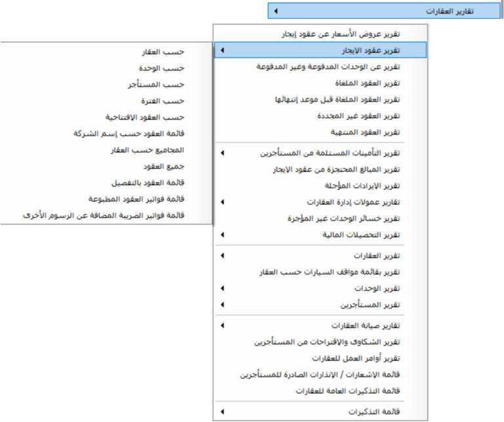
Task: Choose المجاميع حسب العقار in submenu
Action: (x=106, y=150)
